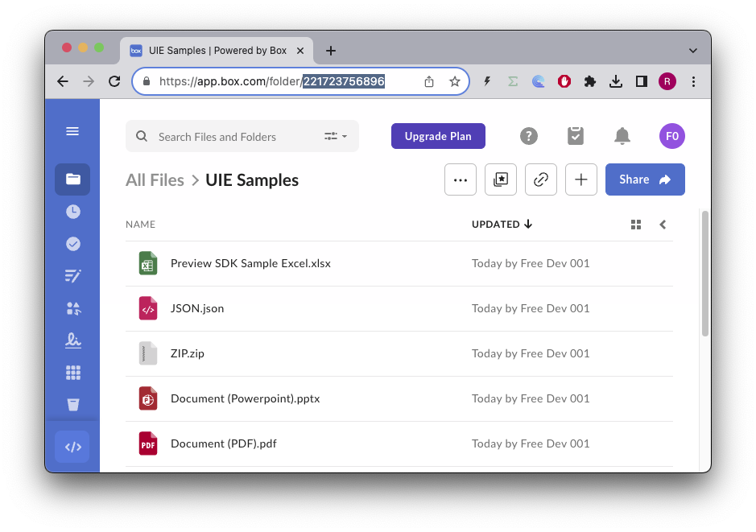Open Trash icon in sidebar
756x532 pixels.
pyautogui.click(x=72, y=405)
